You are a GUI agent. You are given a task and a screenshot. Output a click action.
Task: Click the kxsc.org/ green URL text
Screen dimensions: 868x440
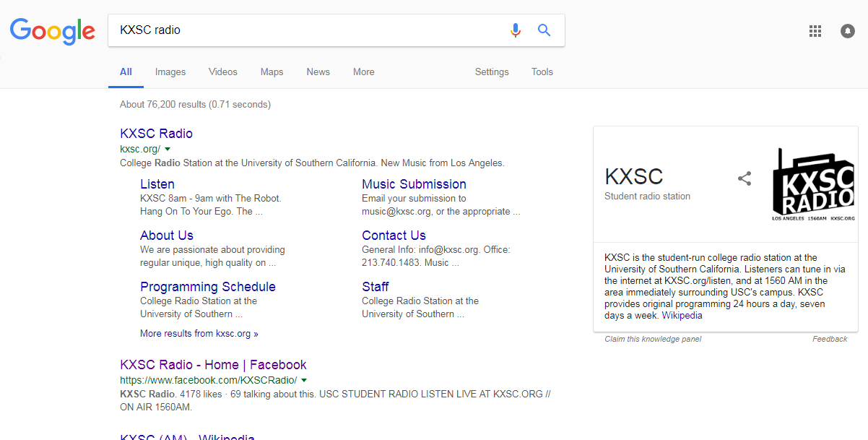pyautogui.click(x=140, y=150)
